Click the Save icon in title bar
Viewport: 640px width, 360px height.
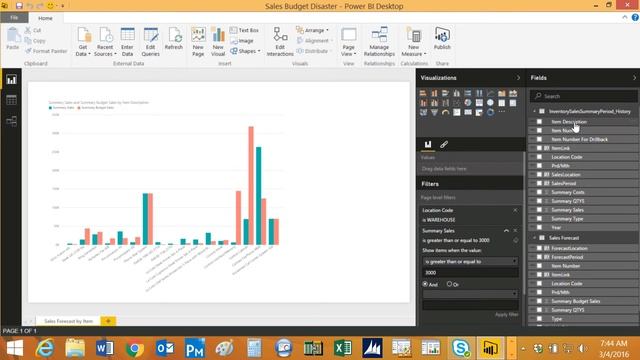tap(19, 6)
